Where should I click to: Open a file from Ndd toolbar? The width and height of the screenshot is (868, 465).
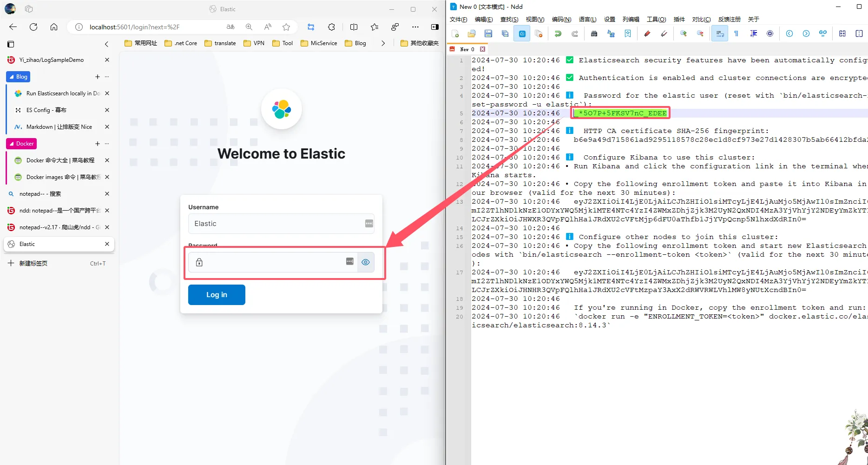pyautogui.click(x=472, y=33)
